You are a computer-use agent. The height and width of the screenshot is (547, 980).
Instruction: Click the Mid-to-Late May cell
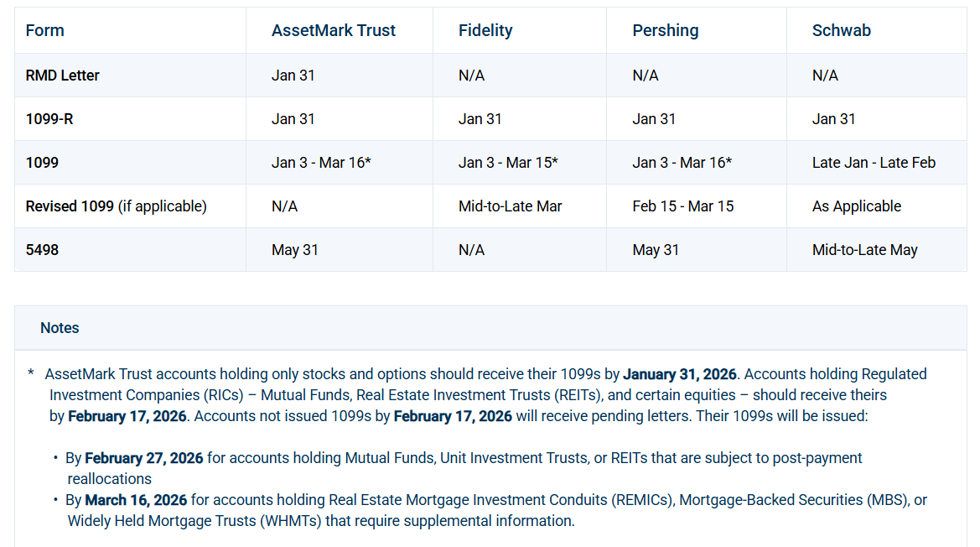tap(865, 250)
